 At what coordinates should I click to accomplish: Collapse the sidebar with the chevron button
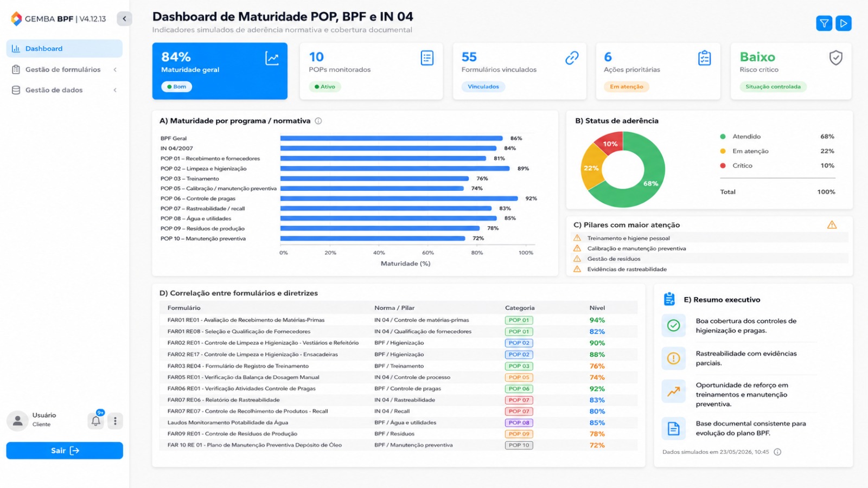click(x=124, y=18)
